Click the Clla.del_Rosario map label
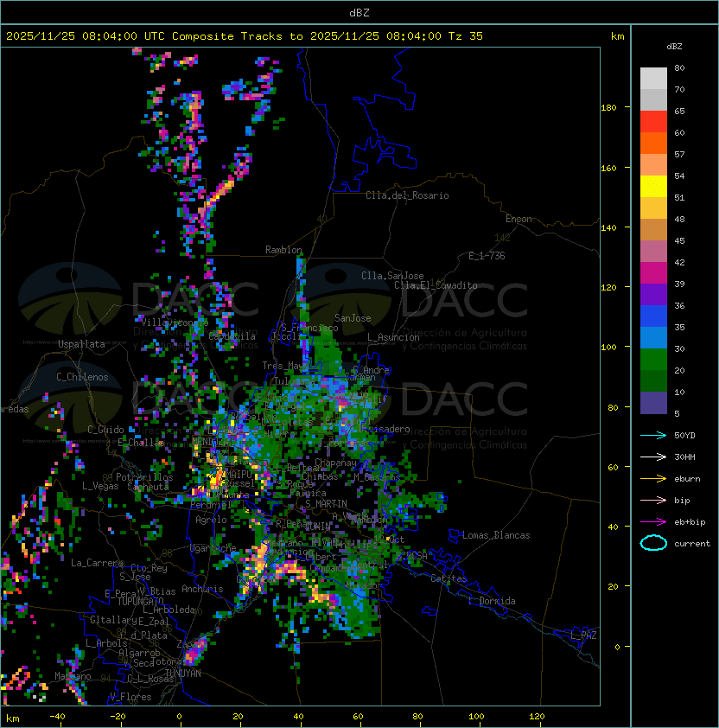This screenshot has height=728, width=719. [407, 195]
